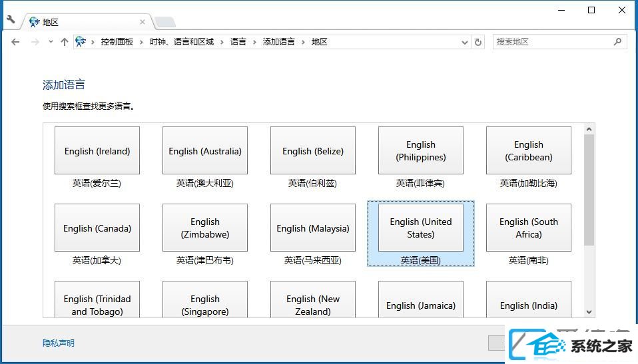Image resolution: width=638 pixels, height=364 pixels.
Task: Click scrollbar down arrow in language list
Action: point(589,312)
